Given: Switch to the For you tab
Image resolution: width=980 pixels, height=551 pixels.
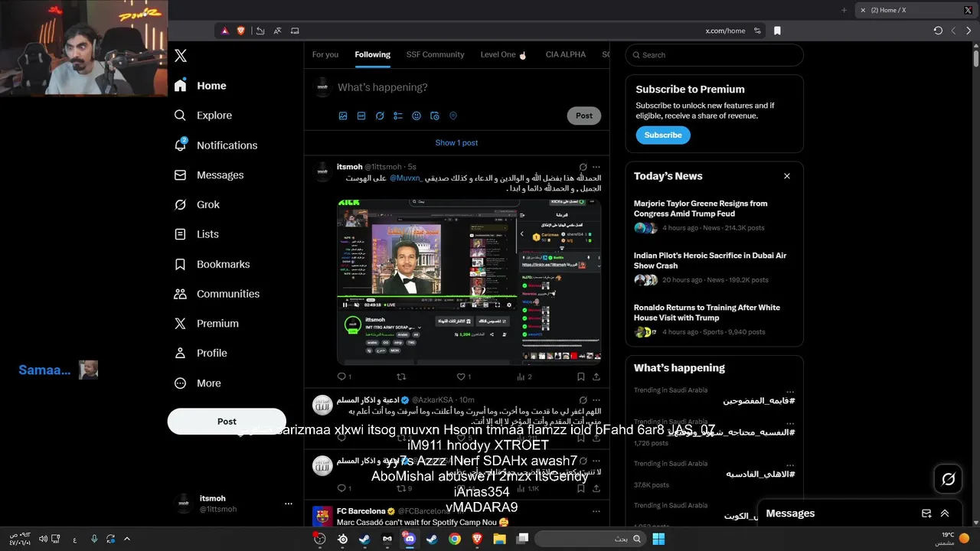Looking at the screenshot, I should pos(325,54).
